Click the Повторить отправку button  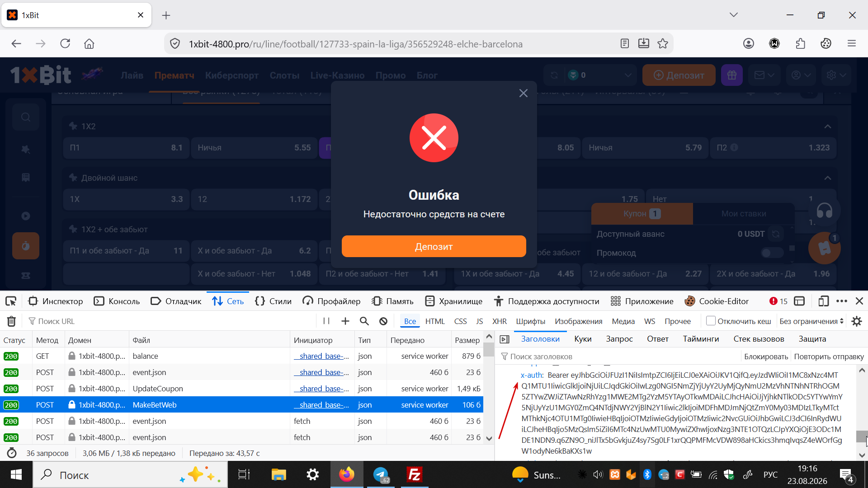pos(829,357)
